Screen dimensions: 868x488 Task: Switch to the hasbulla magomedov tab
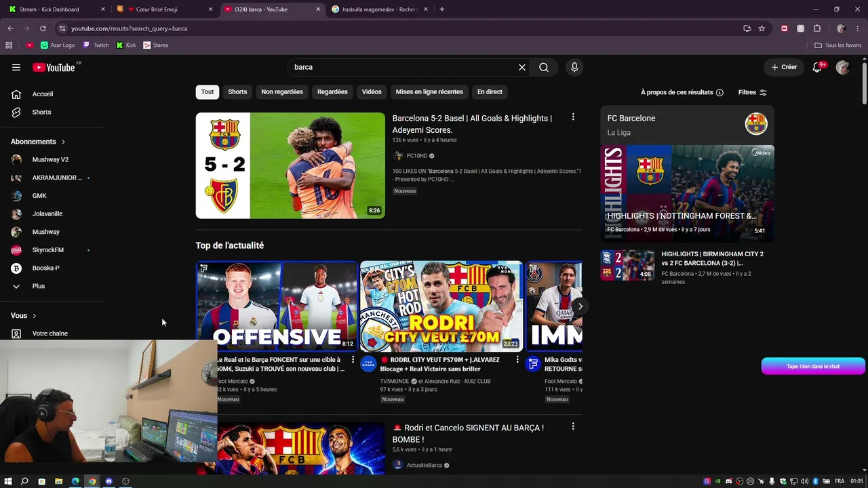coord(380,9)
